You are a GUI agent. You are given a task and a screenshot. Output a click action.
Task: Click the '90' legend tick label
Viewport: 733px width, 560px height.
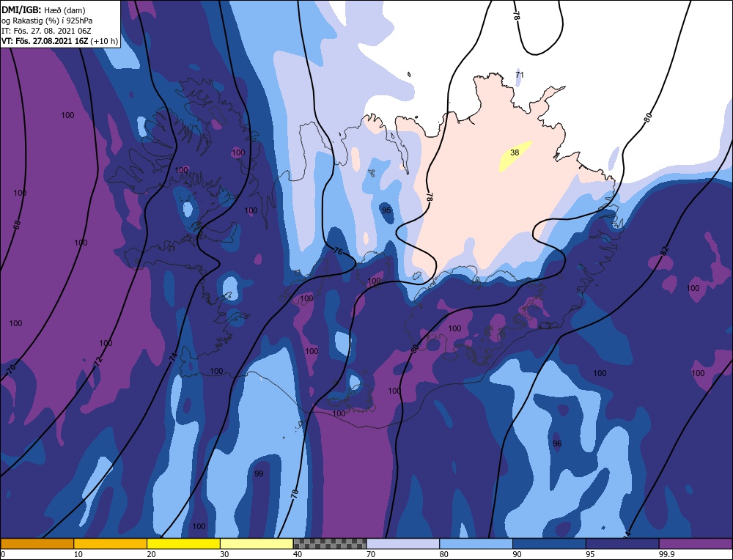tap(517, 554)
